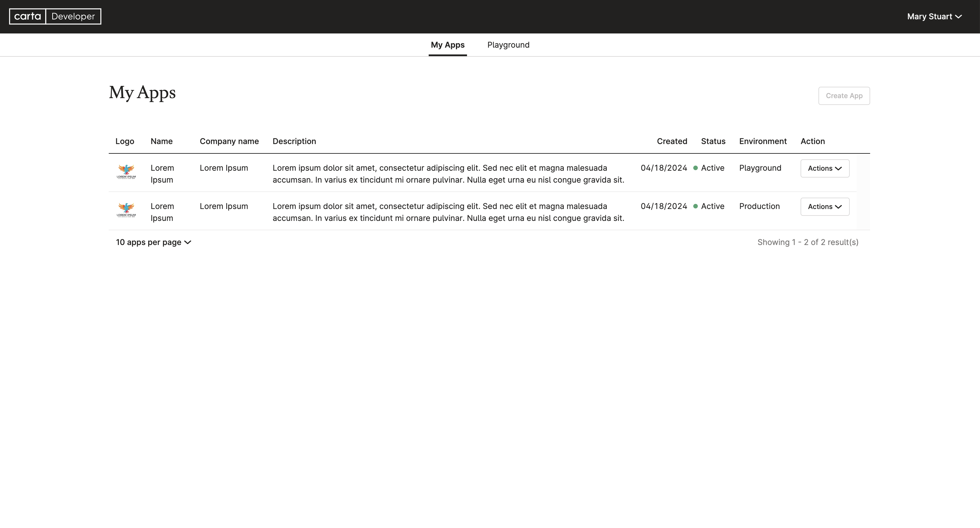Viewport: 980px width, 528px height.
Task: Click the Company name column header
Action: coord(229,141)
